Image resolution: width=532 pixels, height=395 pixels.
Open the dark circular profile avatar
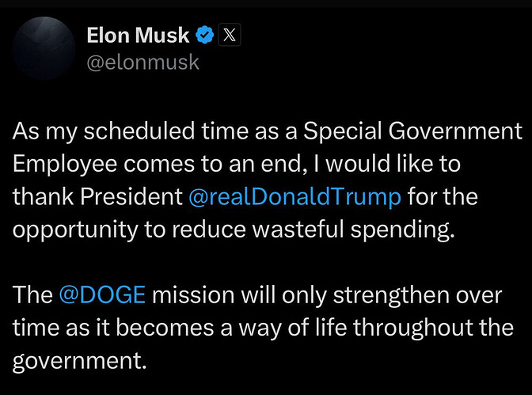44,47
